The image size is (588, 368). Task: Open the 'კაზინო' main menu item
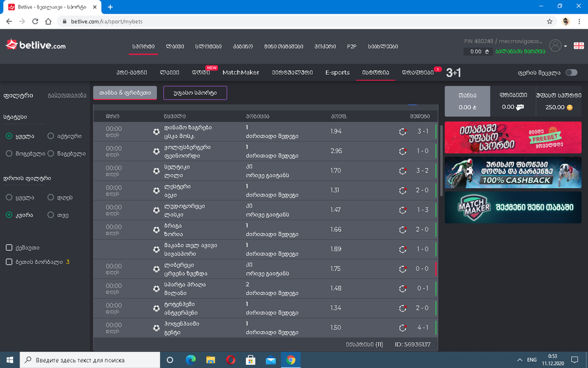point(243,46)
